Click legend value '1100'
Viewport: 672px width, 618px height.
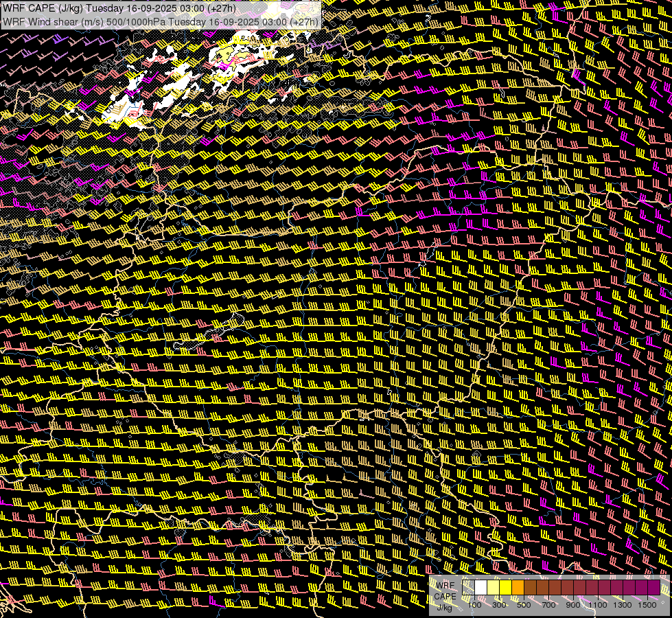tap(597, 605)
